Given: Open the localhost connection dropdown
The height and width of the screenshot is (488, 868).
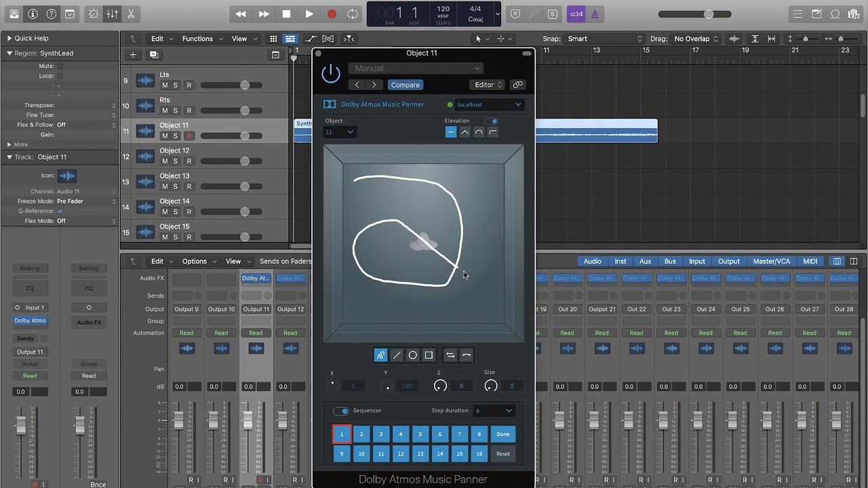Looking at the screenshot, I should point(489,104).
